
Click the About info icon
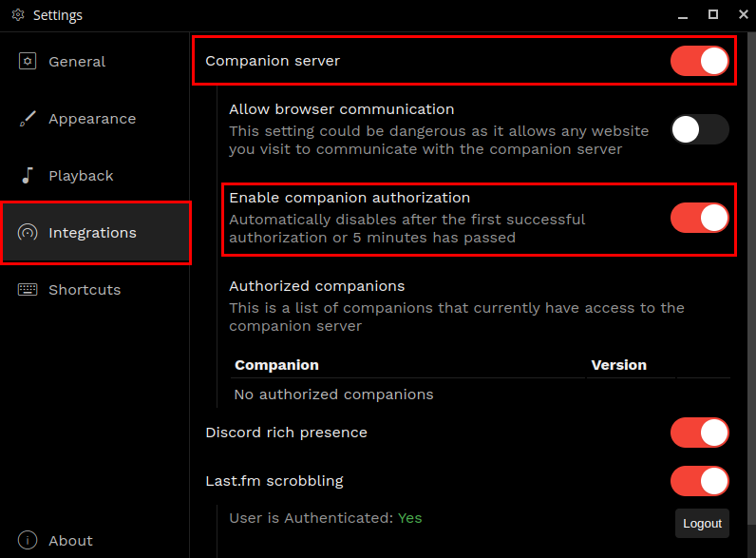[28, 540]
